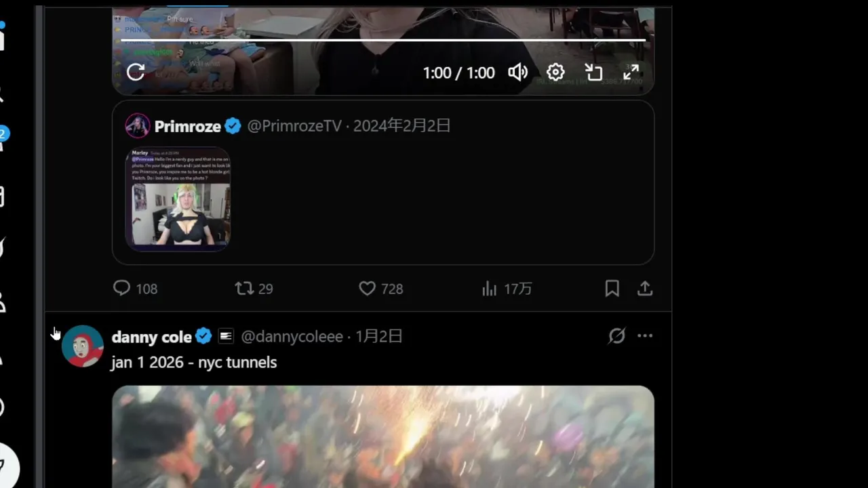View analytics showing 17万 views
Image resolution: width=868 pixels, height=488 pixels.
[507, 289]
